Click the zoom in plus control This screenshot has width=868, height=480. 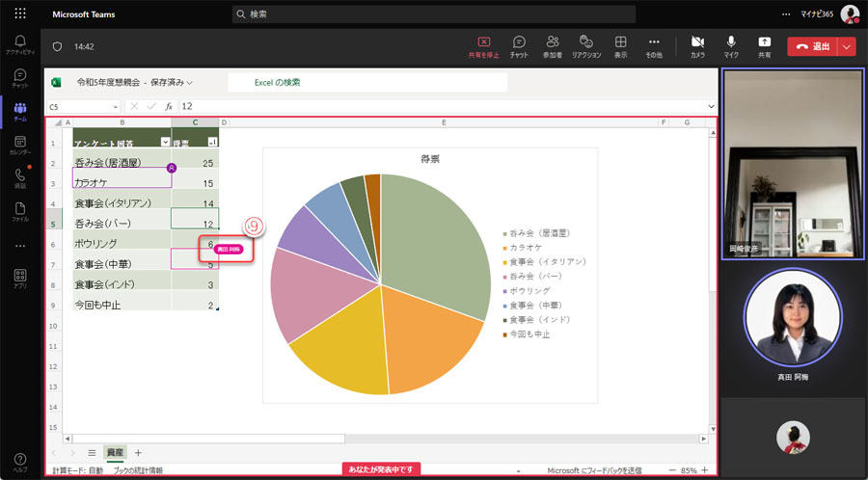(705, 470)
